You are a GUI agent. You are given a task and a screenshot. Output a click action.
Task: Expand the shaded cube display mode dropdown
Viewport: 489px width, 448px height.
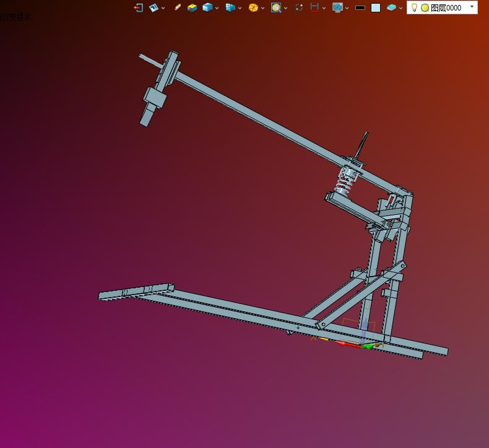(x=217, y=8)
